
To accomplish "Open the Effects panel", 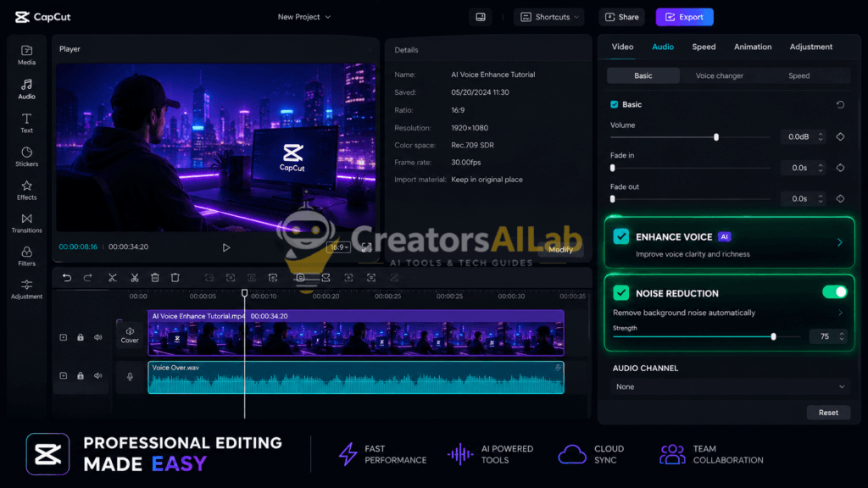I will pos(26,190).
